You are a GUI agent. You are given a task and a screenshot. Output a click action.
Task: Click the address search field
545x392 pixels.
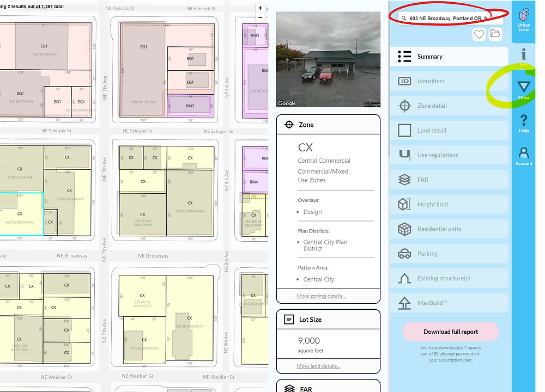click(451, 18)
